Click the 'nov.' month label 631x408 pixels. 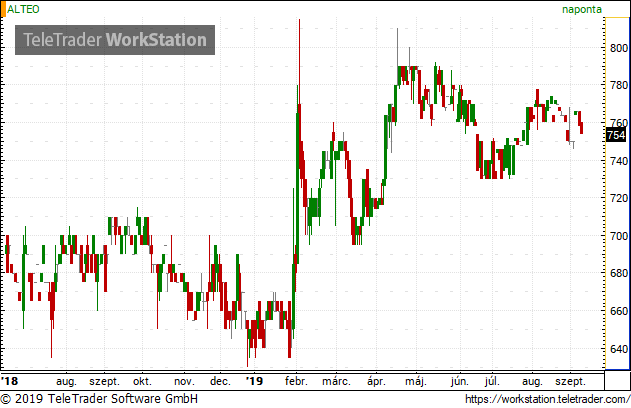click(184, 381)
